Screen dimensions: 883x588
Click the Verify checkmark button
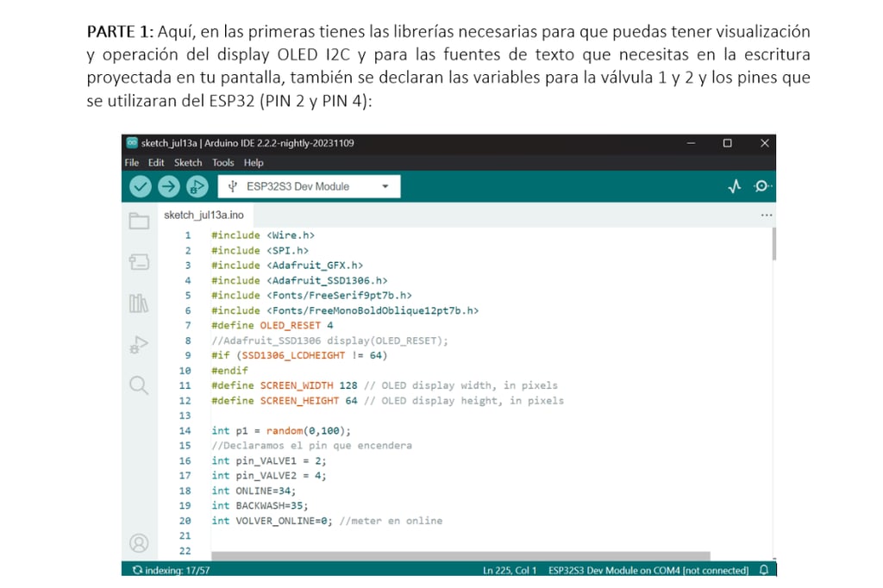(141, 186)
